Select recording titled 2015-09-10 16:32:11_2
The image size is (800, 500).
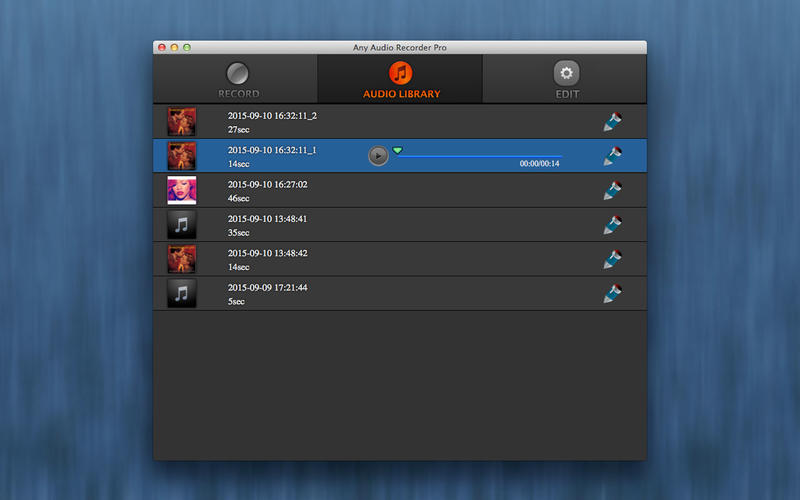272,116
